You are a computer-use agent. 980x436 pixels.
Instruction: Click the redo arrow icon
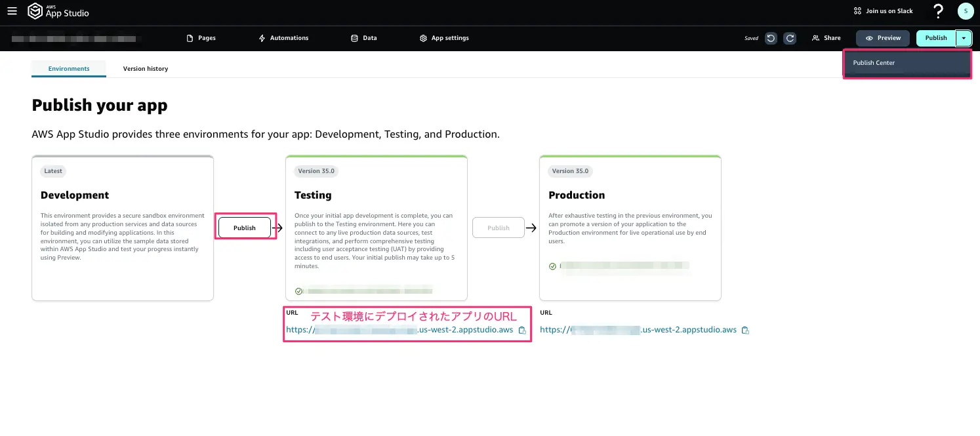coord(790,38)
